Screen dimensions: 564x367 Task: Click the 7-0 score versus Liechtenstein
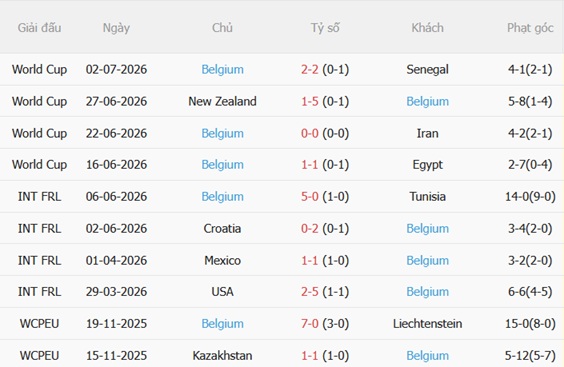(x=309, y=324)
